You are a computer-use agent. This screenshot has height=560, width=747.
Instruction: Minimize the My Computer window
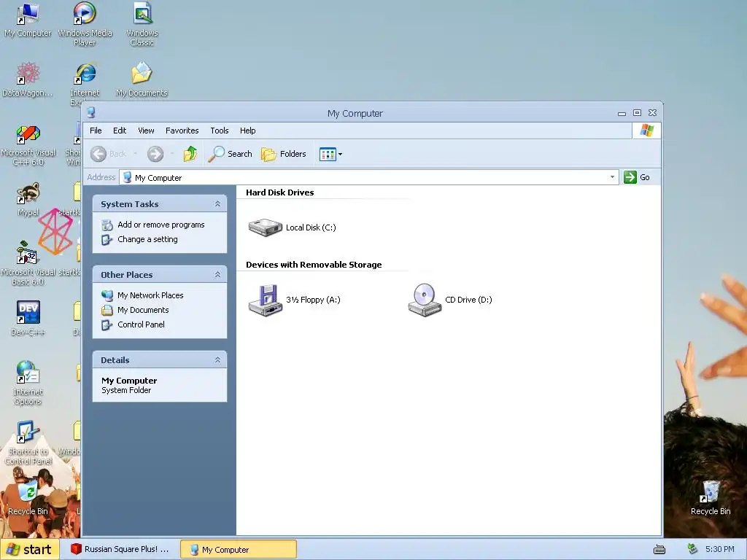622,113
